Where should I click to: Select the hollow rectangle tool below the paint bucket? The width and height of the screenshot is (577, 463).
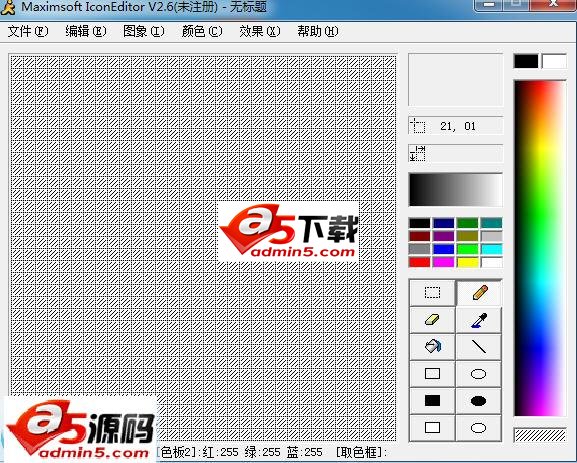[432, 374]
